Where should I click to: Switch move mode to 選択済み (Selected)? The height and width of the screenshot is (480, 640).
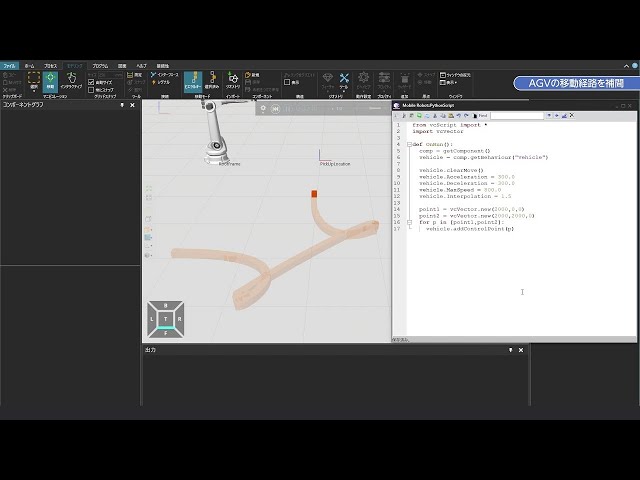(x=212, y=81)
